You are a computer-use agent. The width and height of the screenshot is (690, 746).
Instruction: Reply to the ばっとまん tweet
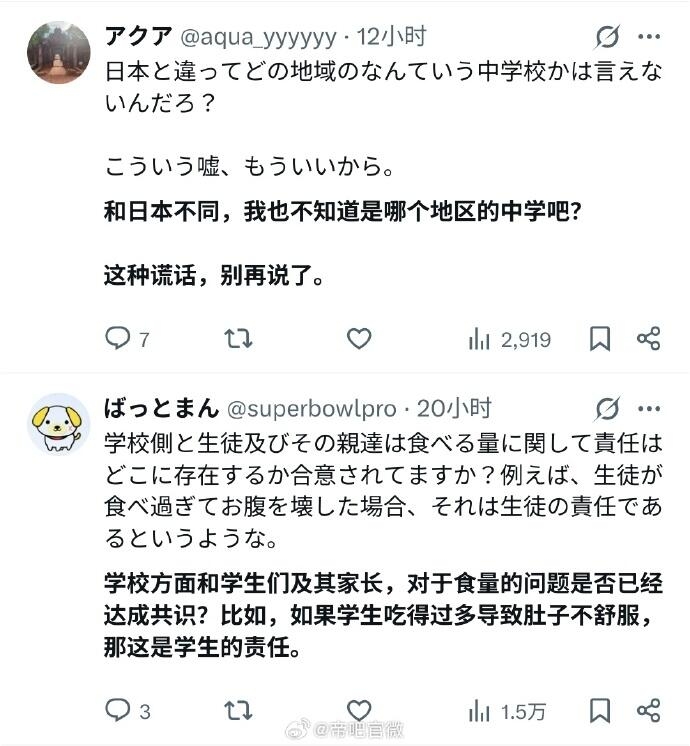point(119,711)
